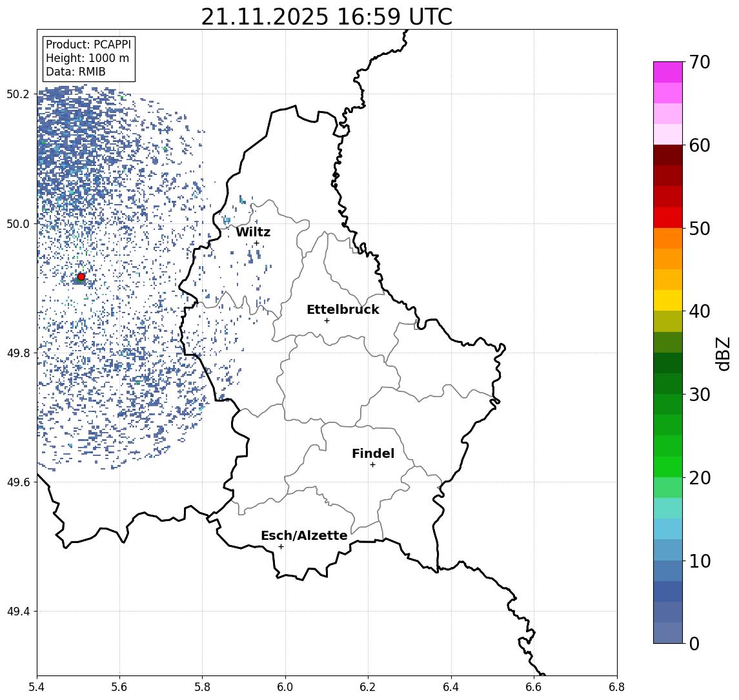Click the yellow colorbar swatch above 40
The height and width of the screenshot is (700, 739).
coord(668,301)
